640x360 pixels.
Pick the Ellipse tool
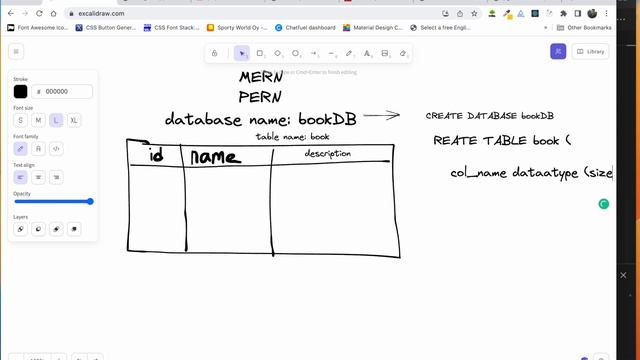point(296,53)
